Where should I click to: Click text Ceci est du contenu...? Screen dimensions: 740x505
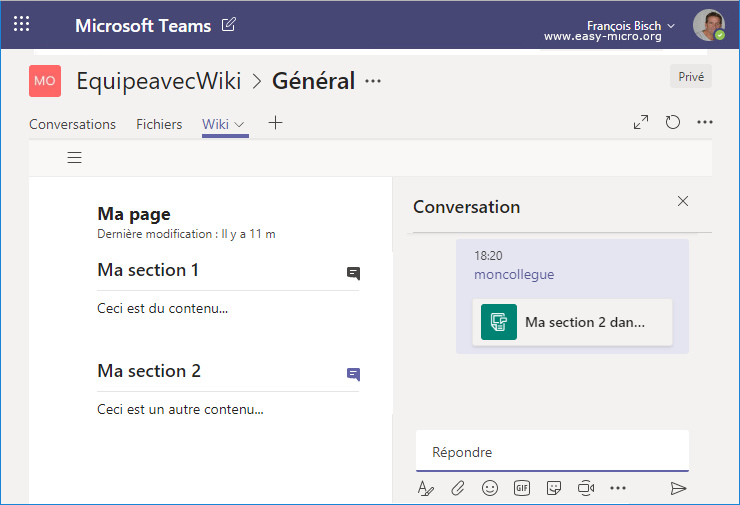point(162,309)
